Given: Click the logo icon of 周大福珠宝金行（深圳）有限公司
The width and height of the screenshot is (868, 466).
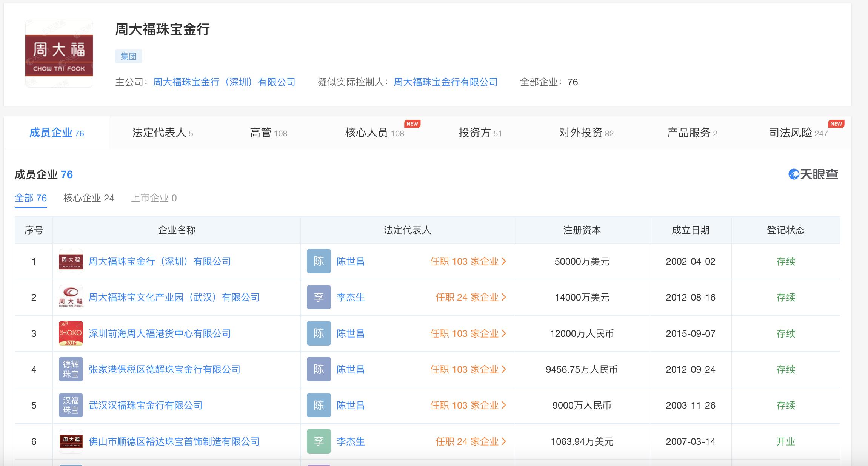Looking at the screenshot, I should [71, 261].
